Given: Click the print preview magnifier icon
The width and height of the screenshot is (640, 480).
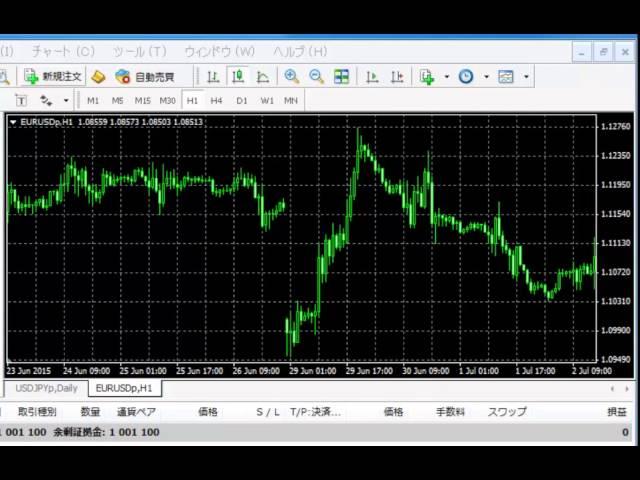Looking at the screenshot, I should pos(4,76).
